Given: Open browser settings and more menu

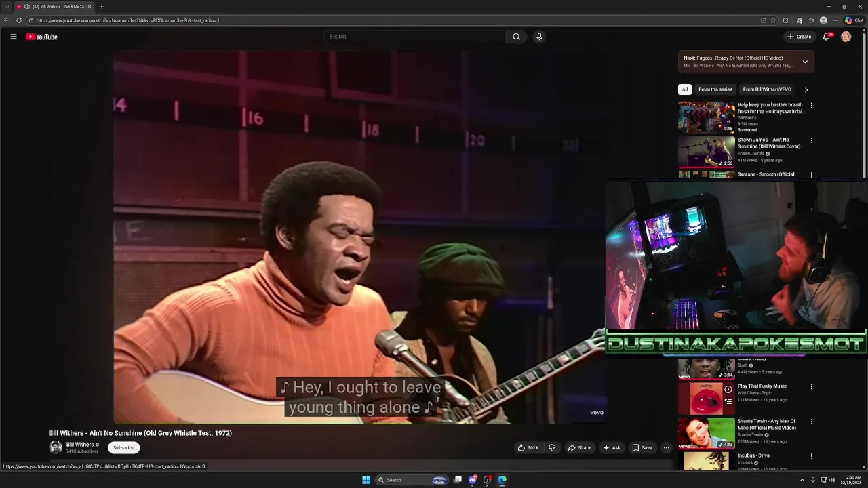Looking at the screenshot, I should point(835,20).
